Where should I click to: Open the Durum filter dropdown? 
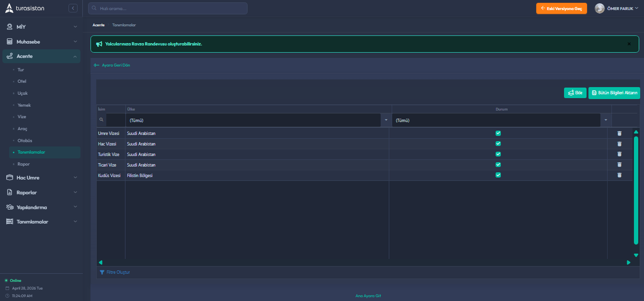[606, 120]
